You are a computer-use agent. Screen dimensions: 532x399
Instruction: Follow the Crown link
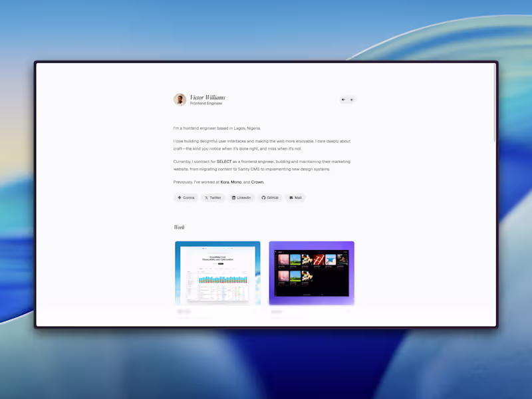pos(257,182)
